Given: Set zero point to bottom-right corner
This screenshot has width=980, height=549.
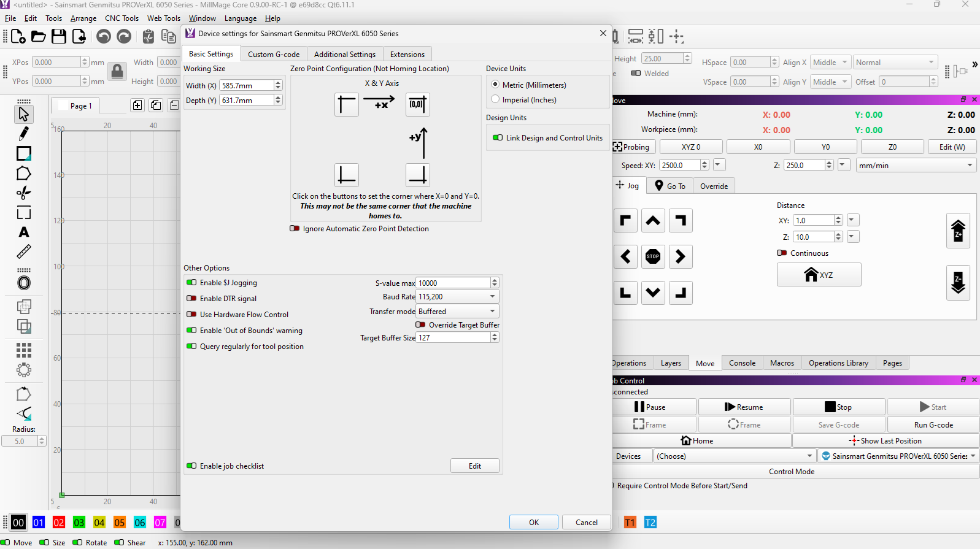Looking at the screenshot, I should (418, 175).
